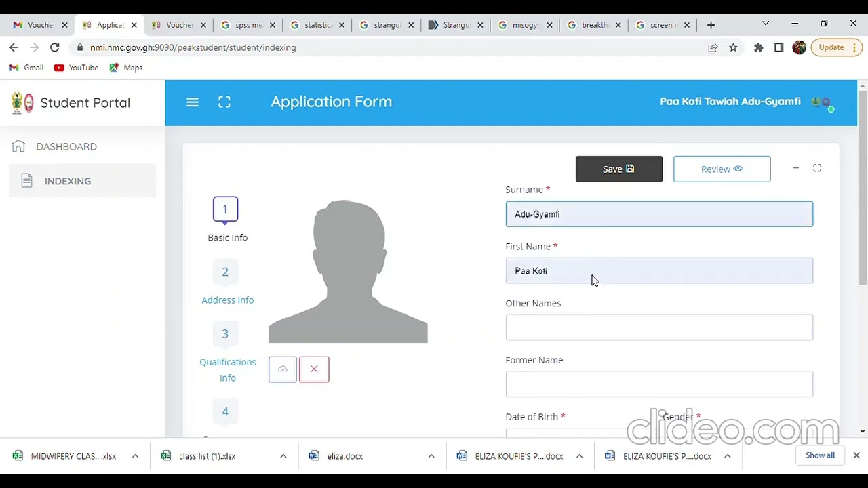868x488 pixels.
Task: Expand options for second ELIZA KOUFIE'S download
Action: click(727, 456)
